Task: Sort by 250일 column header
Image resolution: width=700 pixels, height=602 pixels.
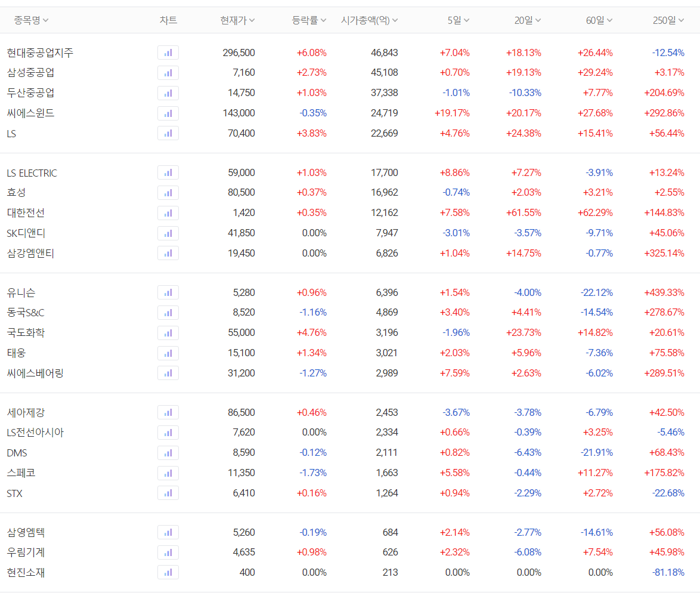Action: click(668, 20)
